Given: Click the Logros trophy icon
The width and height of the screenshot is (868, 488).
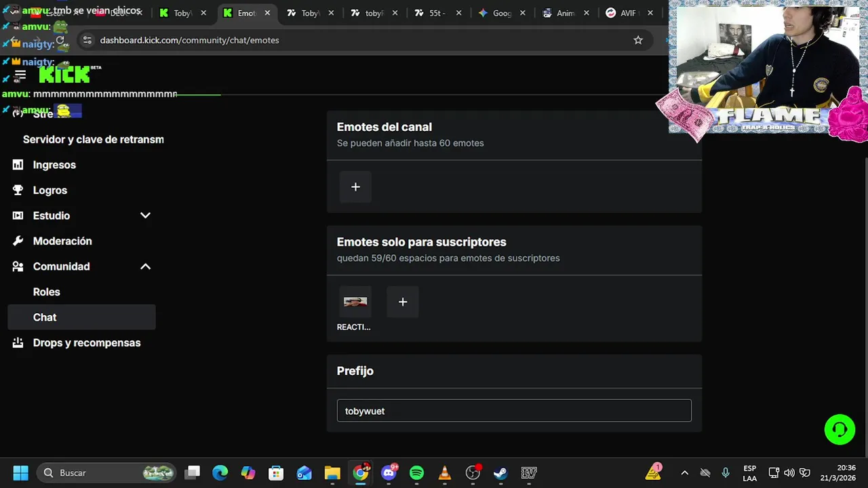Looking at the screenshot, I should tap(18, 190).
